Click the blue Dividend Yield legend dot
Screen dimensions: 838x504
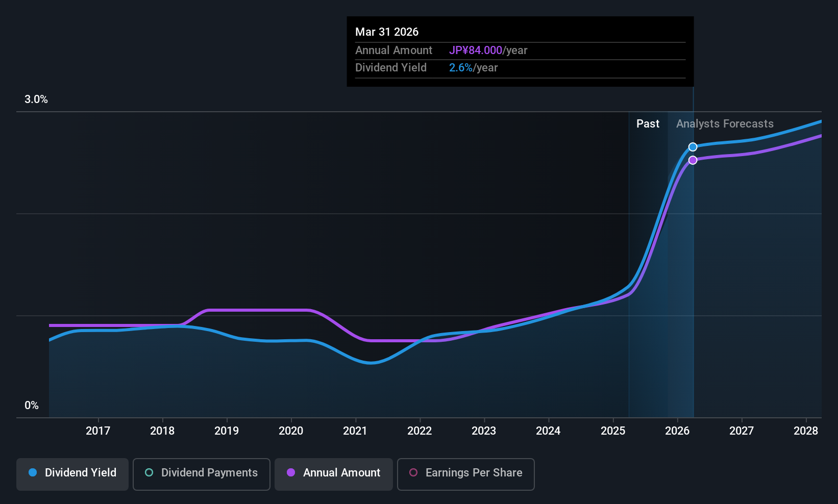[33, 472]
